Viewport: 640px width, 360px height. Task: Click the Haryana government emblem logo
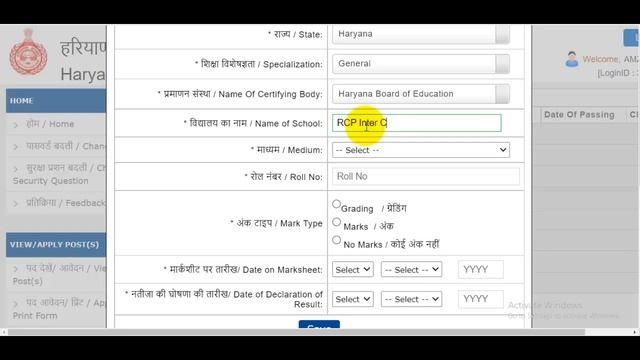coord(28,52)
